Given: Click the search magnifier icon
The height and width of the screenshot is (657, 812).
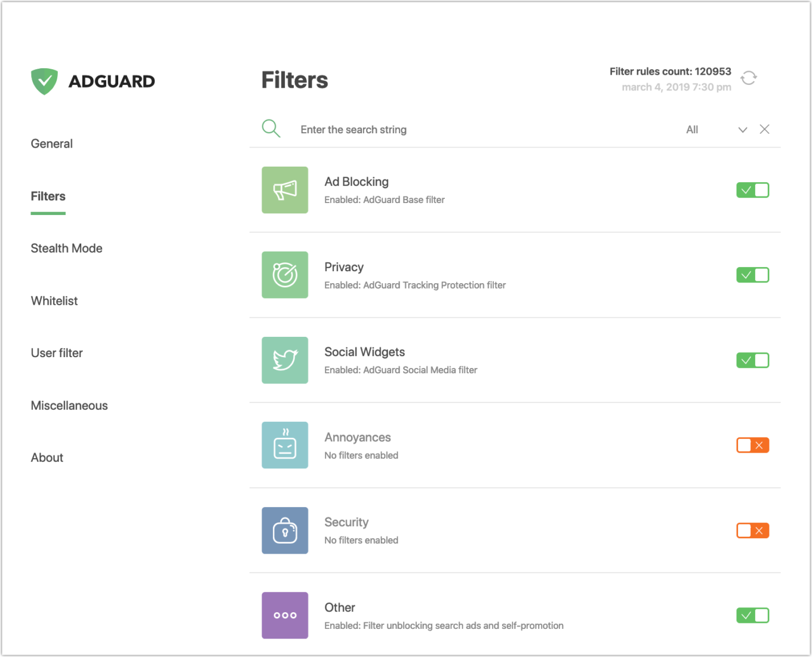Looking at the screenshot, I should pyautogui.click(x=271, y=128).
